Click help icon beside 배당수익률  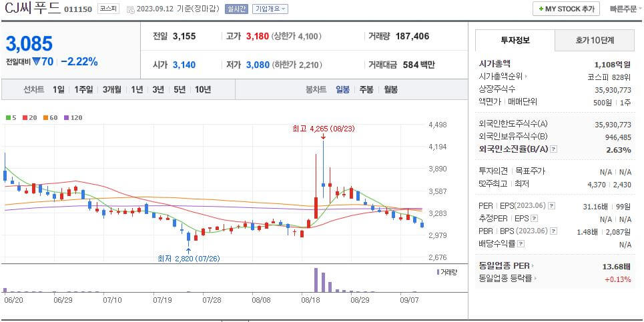point(521,244)
